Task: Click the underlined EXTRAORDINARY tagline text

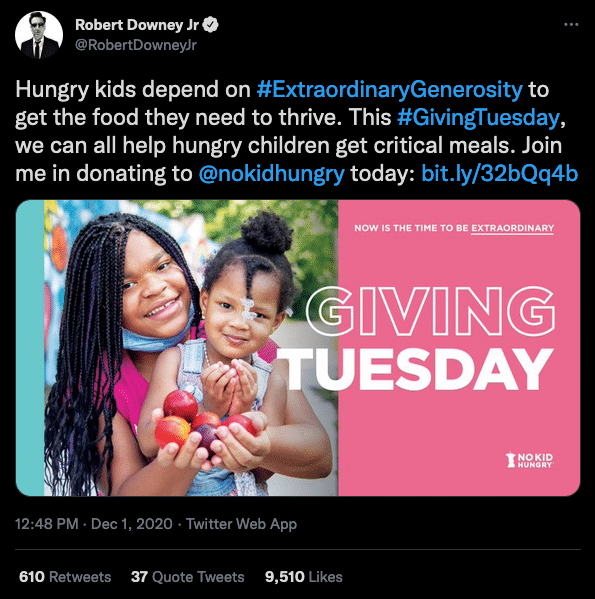Action: click(512, 228)
